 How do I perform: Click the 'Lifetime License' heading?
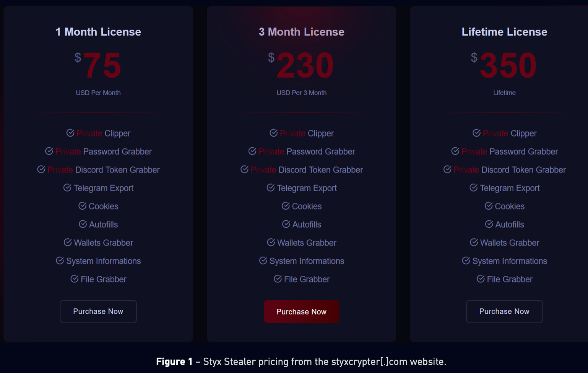pos(504,32)
